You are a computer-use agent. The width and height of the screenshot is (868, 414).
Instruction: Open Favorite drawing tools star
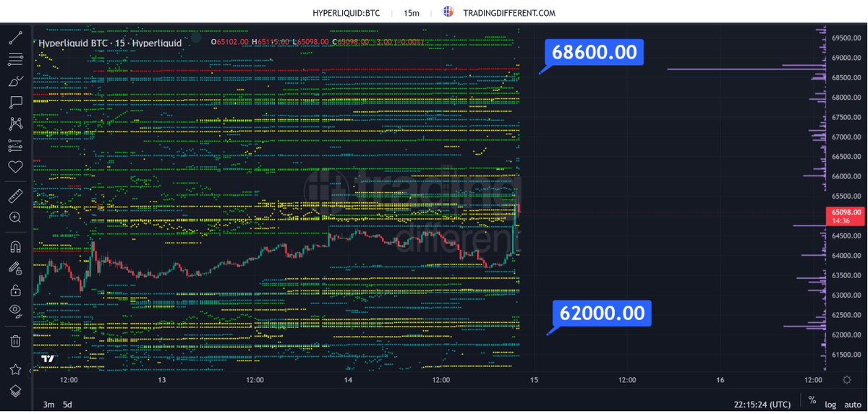coord(15,369)
